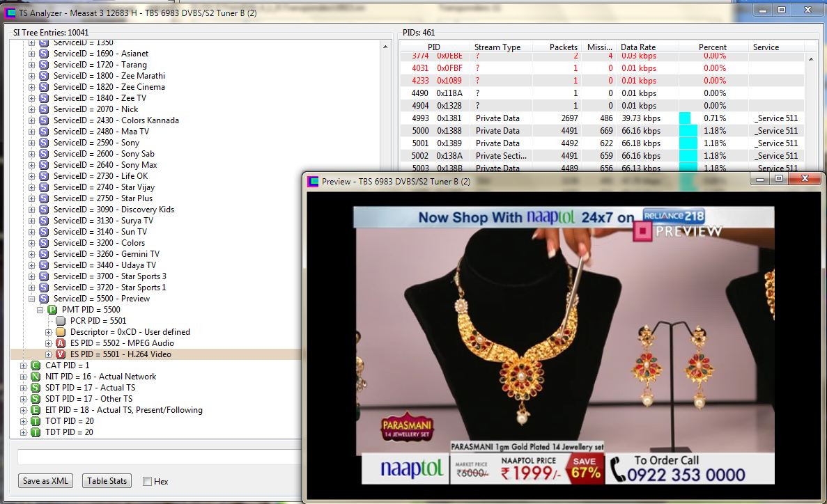
Task: Click the S icon beside Colors Kannada
Action: (x=44, y=120)
